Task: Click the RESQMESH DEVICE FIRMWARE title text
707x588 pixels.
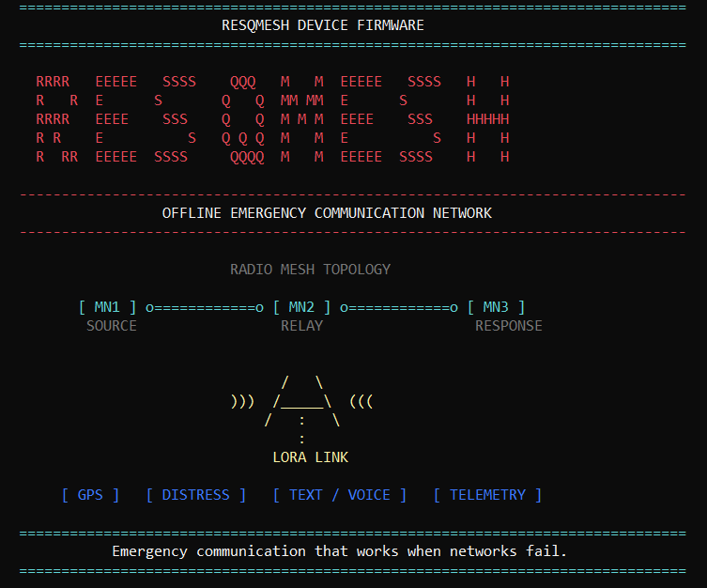Action: point(322,25)
